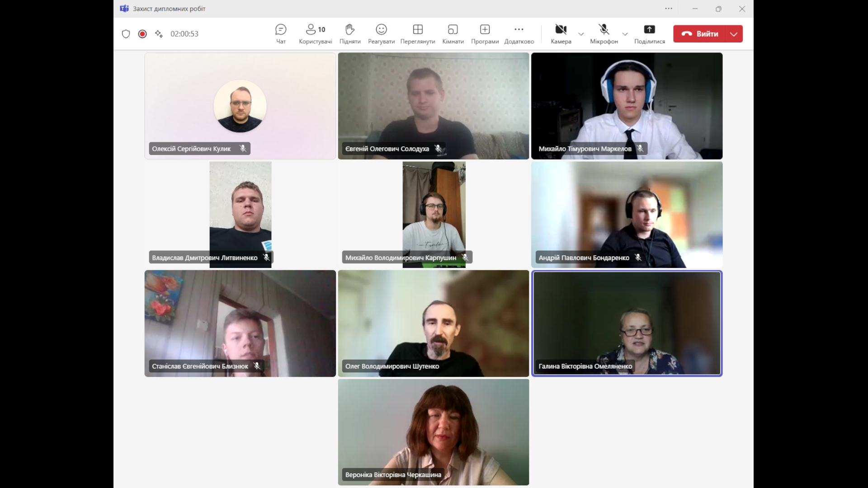Image resolution: width=868 pixels, height=488 pixels.
Task: Click the shield security icon
Action: pos(126,34)
